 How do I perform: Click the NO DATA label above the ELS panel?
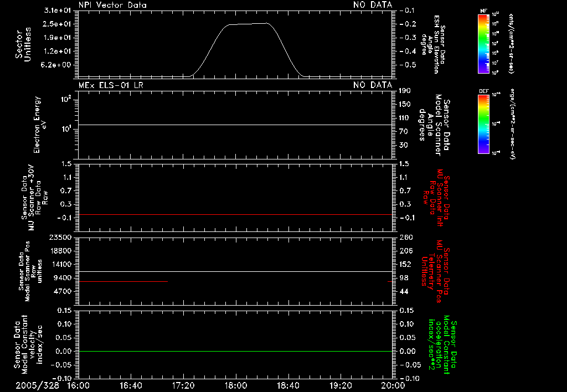(x=373, y=85)
